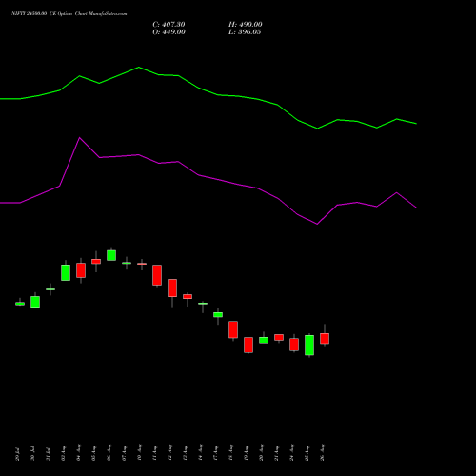Click the green candlestick above 30 Jul
The width and height of the screenshot is (476, 476).
tap(35, 302)
